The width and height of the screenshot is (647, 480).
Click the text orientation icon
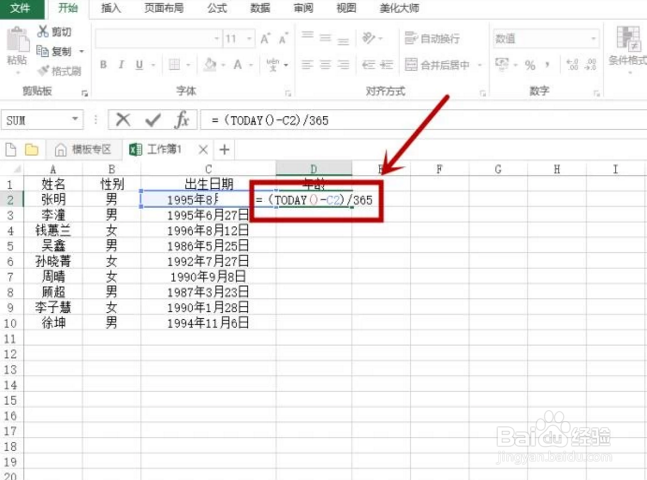click(x=368, y=38)
